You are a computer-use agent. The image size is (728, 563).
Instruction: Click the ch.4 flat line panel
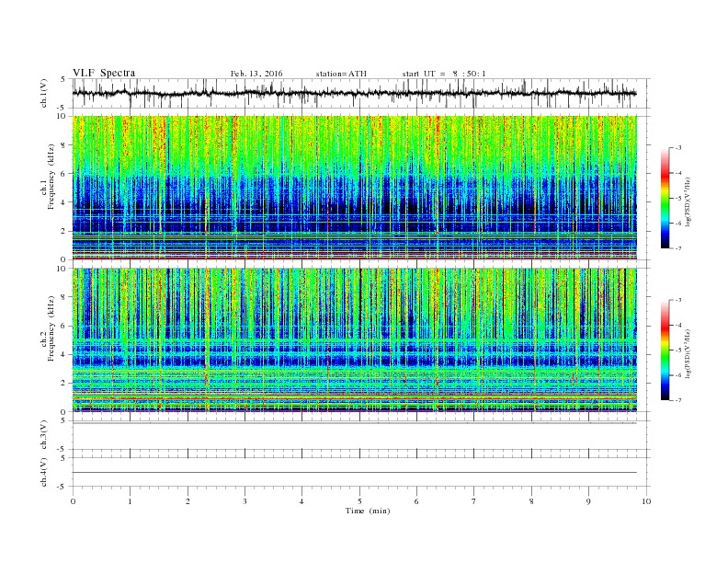coord(361,473)
